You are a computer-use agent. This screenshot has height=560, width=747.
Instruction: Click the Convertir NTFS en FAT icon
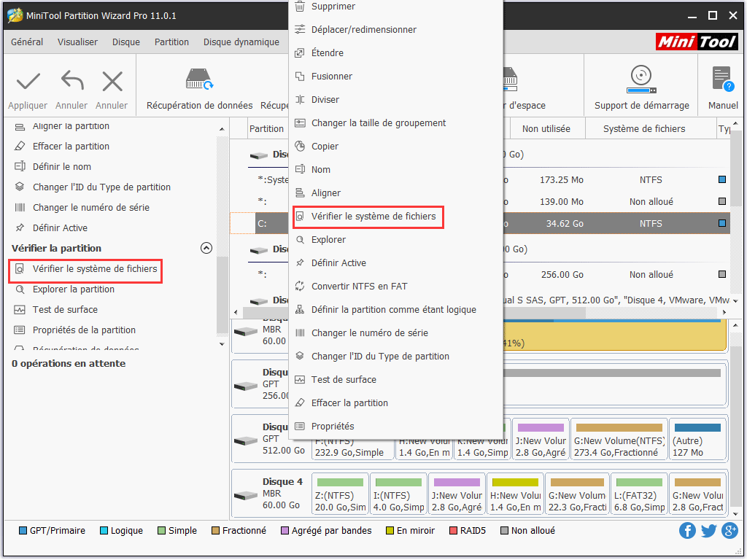click(x=300, y=286)
